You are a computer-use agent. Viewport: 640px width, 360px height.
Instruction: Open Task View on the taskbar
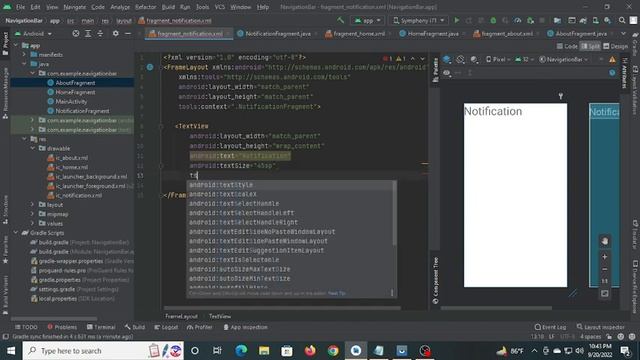217,351
